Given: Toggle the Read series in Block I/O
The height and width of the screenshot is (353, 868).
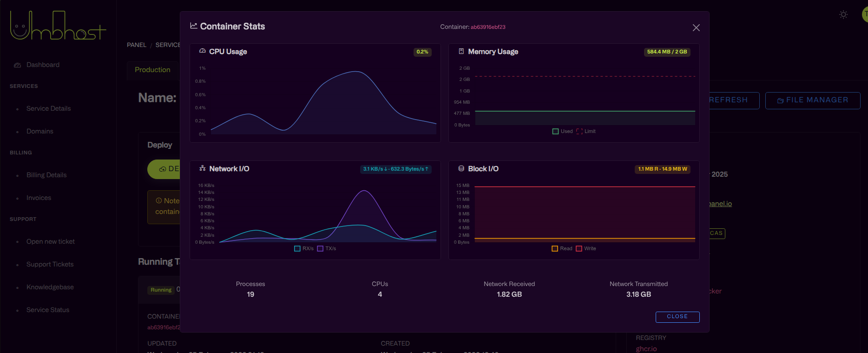Looking at the screenshot, I should coord(555,249).
